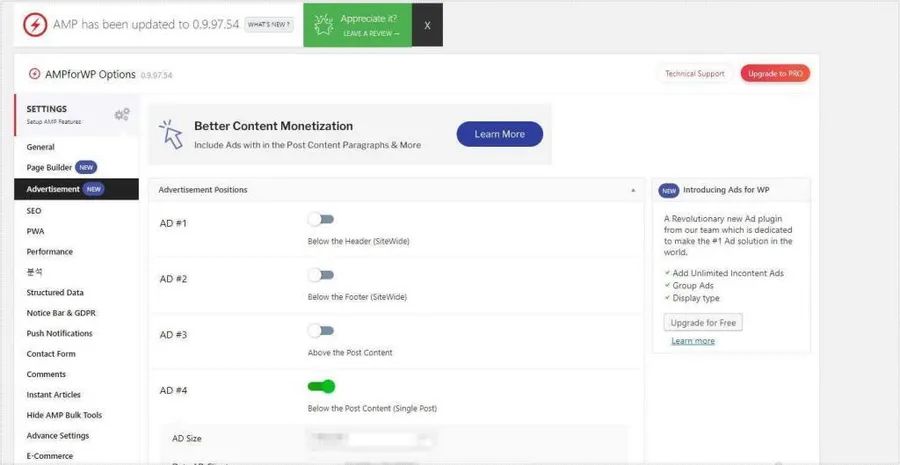The image size is (900, 465).
Task: Click Leave a Review link
Action: click(371, 34)
